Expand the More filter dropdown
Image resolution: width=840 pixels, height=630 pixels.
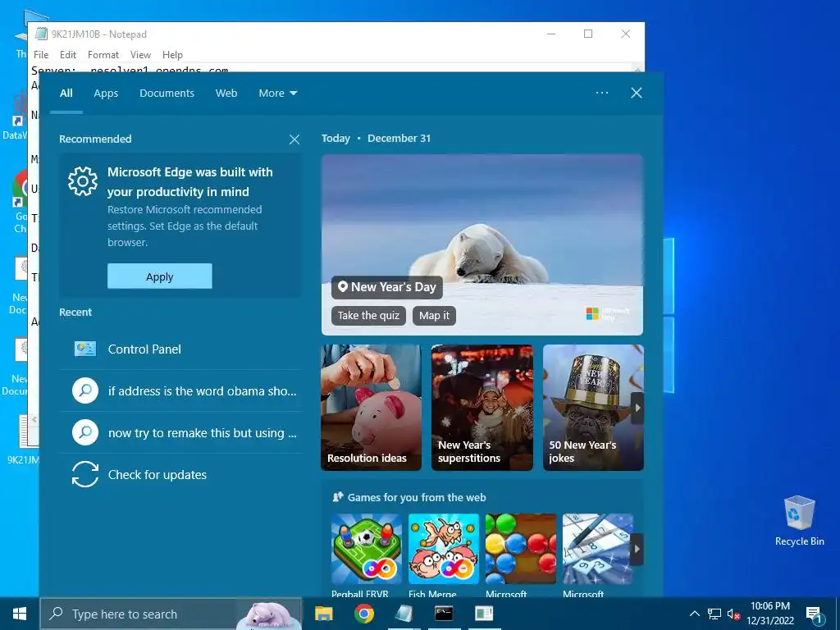277,94
